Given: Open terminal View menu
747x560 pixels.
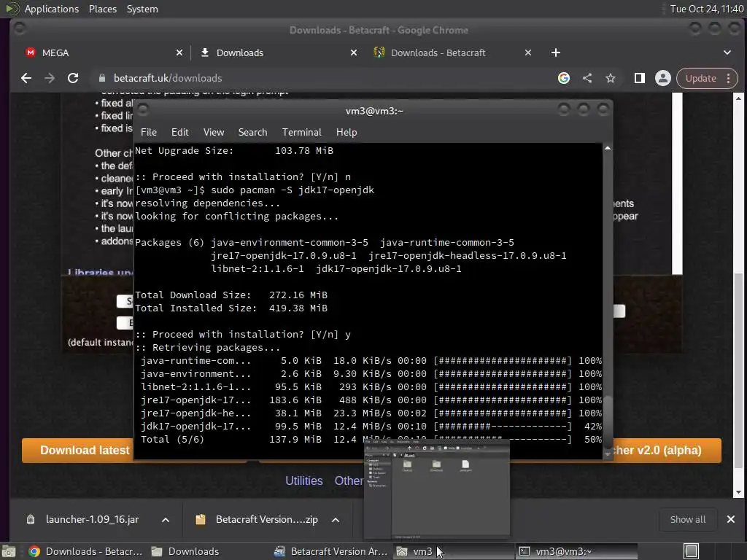Looking at the screenshot, I should (214, 133).
